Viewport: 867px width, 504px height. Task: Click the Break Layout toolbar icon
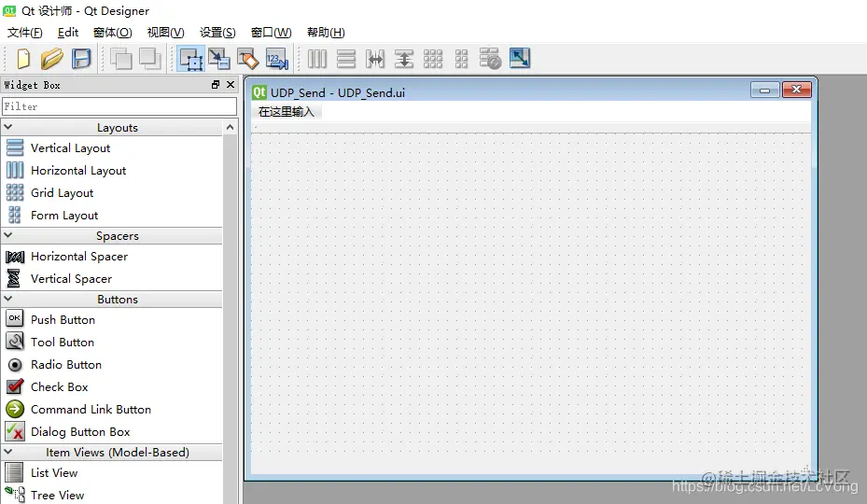[x=490, y=58]
